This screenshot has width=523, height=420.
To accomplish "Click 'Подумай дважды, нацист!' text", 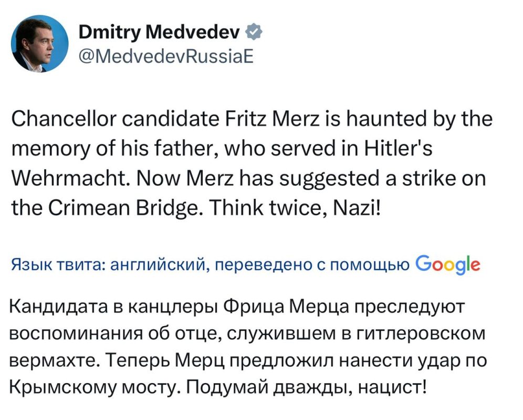I will (306, 387).
